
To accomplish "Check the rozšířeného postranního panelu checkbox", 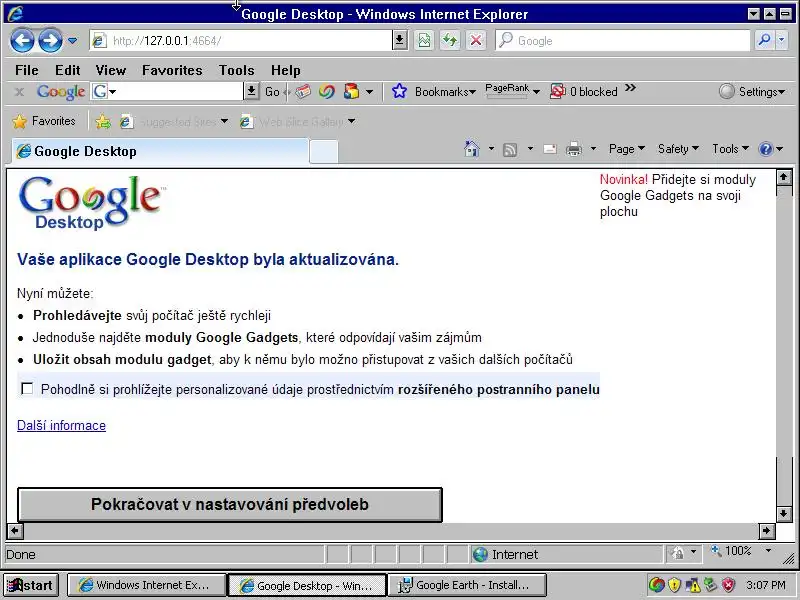I will point(28,389).
